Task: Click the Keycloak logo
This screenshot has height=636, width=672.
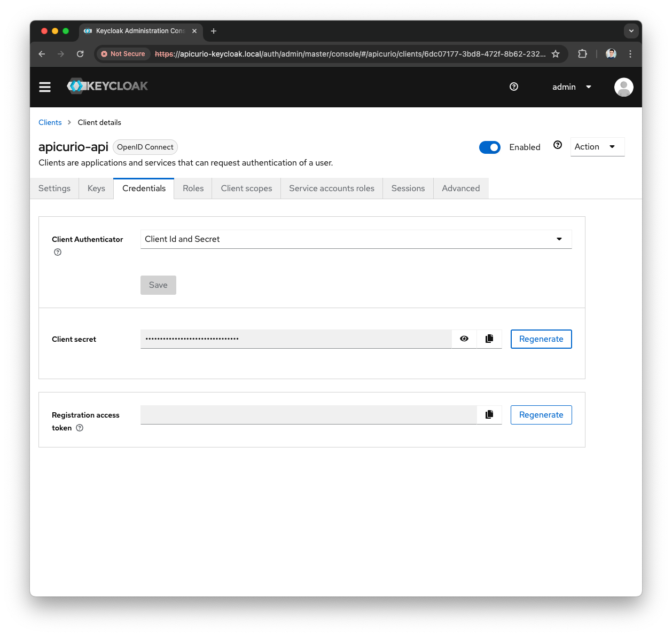Action: 107,86
